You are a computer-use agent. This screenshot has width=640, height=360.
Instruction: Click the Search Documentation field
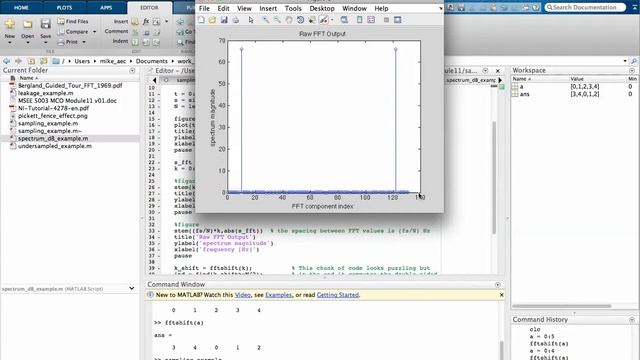[x=584, y=7]
